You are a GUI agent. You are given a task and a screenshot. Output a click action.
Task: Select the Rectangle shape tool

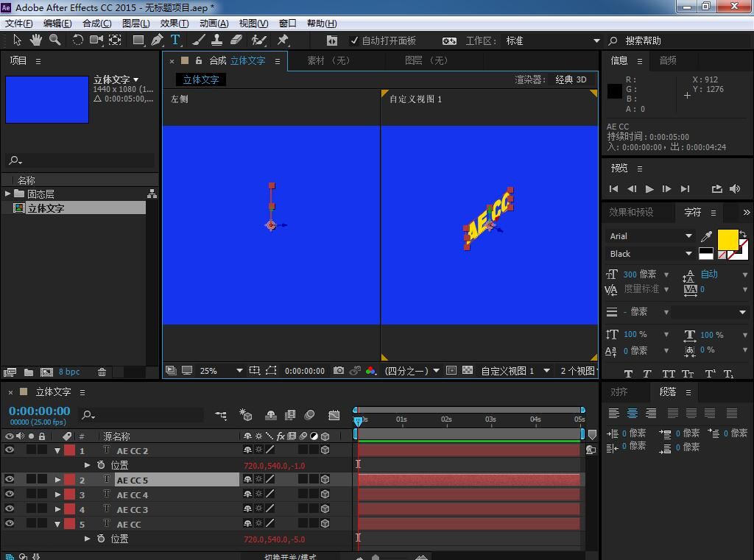[x=138, y=40]
